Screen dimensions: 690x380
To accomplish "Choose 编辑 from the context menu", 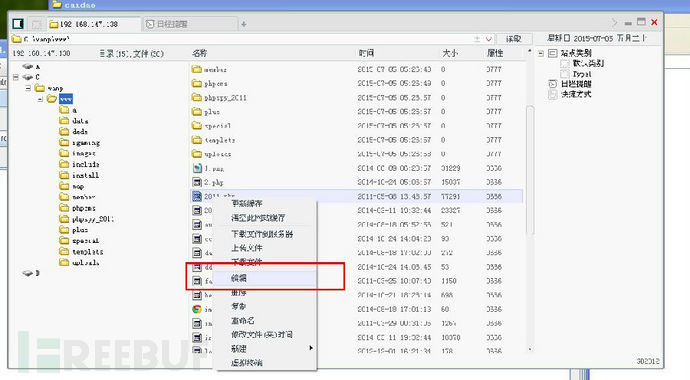I will coord(239,278).
